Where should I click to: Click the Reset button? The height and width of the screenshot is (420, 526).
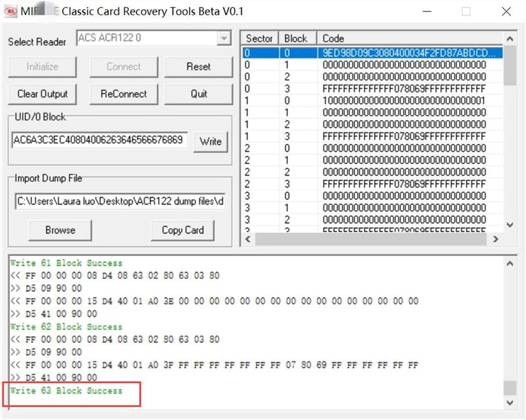point(198,67)
